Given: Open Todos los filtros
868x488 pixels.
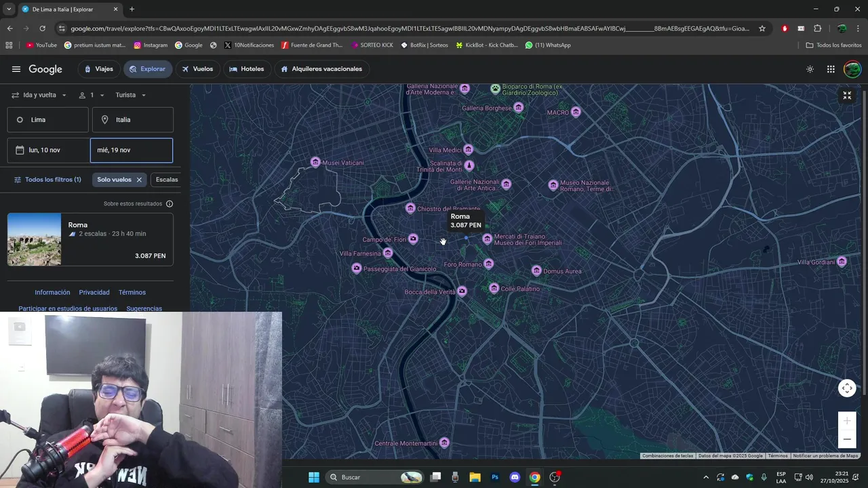Looking at the screenshot, I should click(x=47, y=180).
